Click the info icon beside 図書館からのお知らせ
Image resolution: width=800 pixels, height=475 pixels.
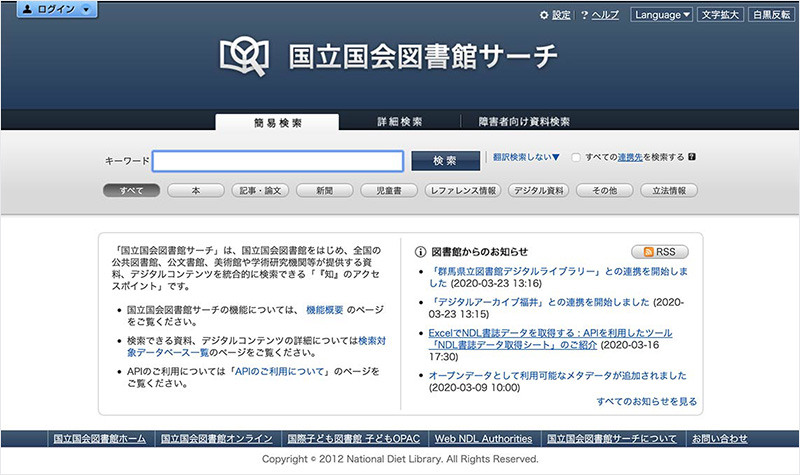click(x=420, y=252)
